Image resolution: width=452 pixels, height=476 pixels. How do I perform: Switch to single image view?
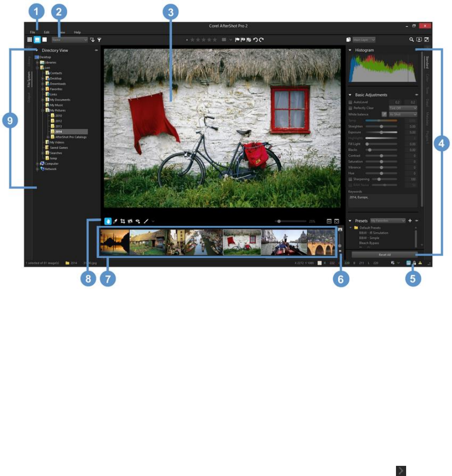coord(44,40)
